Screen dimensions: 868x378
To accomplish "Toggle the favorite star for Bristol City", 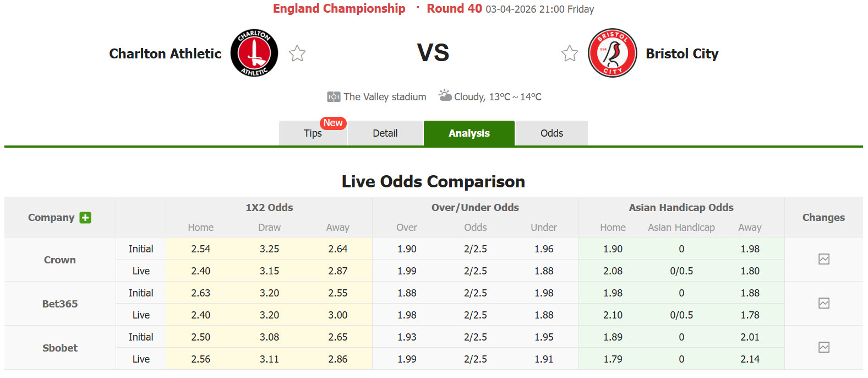I will 569,53.
